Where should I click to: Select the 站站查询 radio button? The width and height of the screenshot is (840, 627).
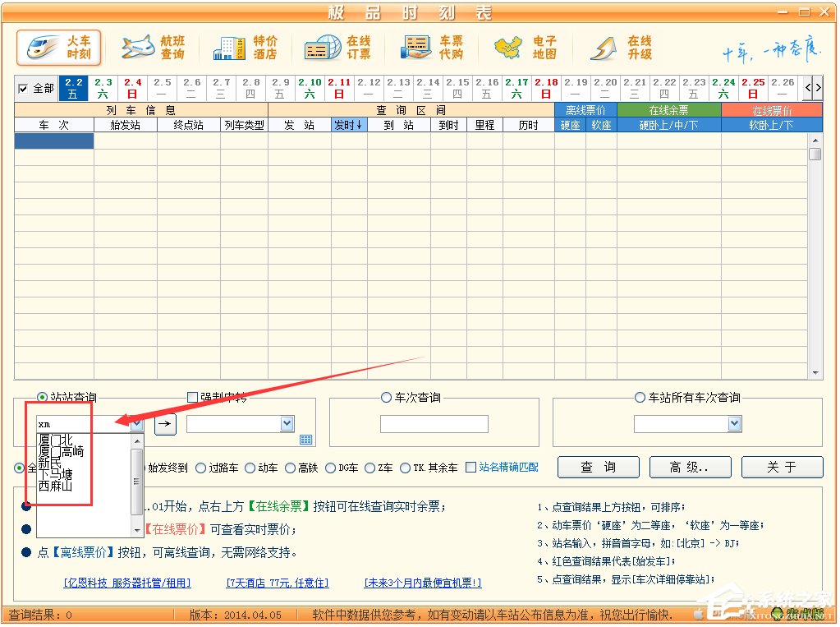(42, 398)
